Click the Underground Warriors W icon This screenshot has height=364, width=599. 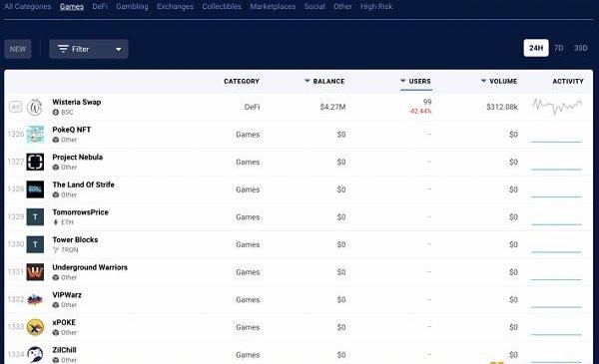pyautogui.click(x=35, y=272)
